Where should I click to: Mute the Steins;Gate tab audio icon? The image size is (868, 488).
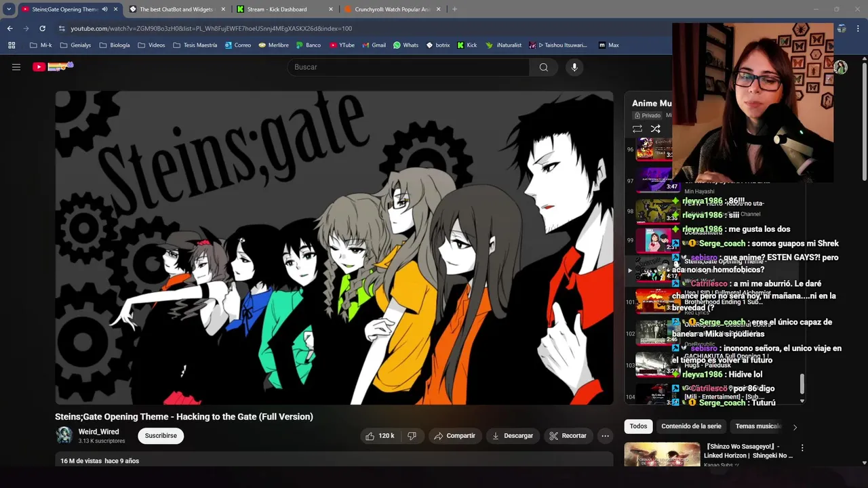(104, 9)
